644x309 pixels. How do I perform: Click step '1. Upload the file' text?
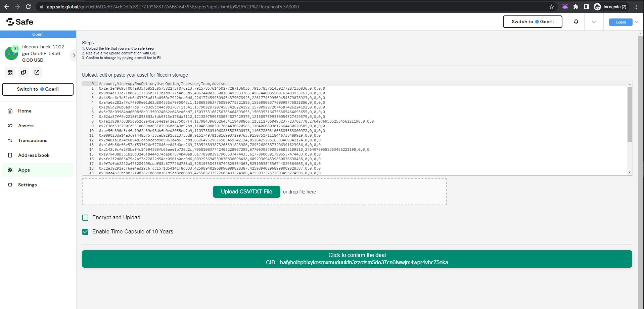[118, 48]
